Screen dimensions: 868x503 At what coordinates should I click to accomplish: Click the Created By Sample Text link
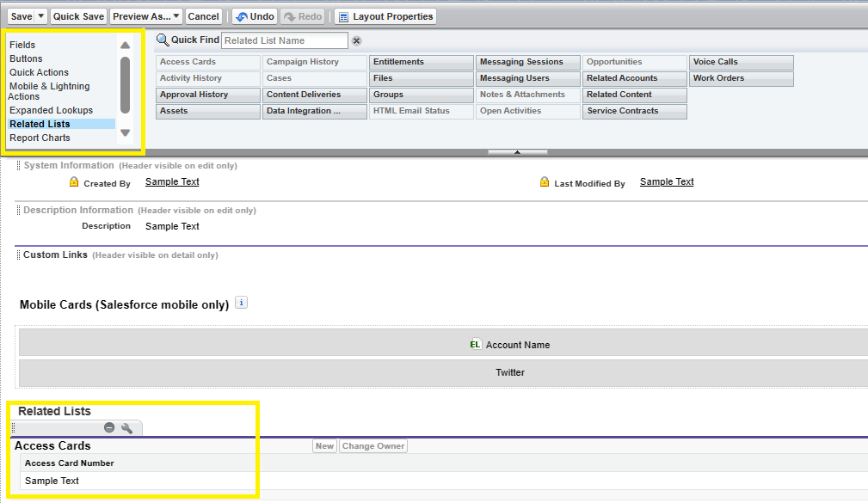click(x=172, y=181)
